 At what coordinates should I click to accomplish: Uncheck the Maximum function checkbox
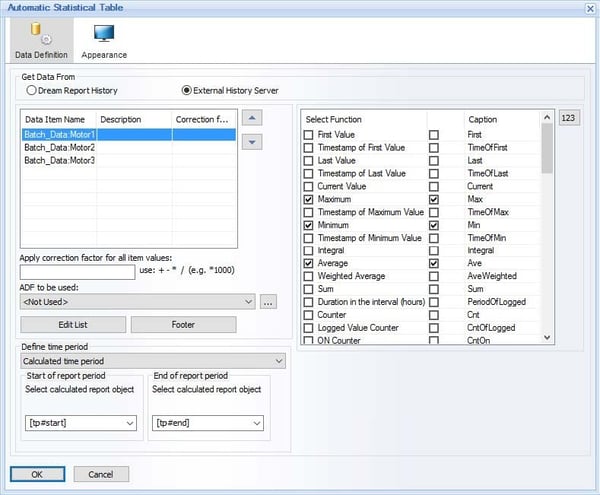tap(309, 199)
